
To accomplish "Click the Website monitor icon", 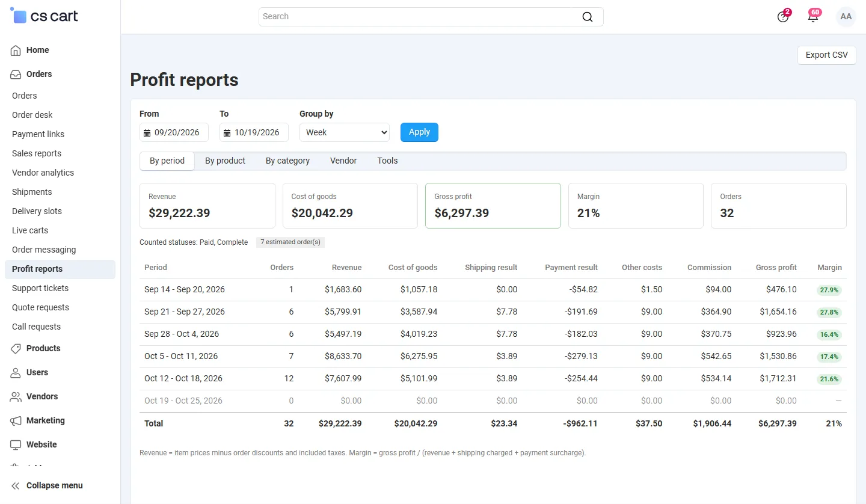I will pyautogui.click(x=16, y=445).
